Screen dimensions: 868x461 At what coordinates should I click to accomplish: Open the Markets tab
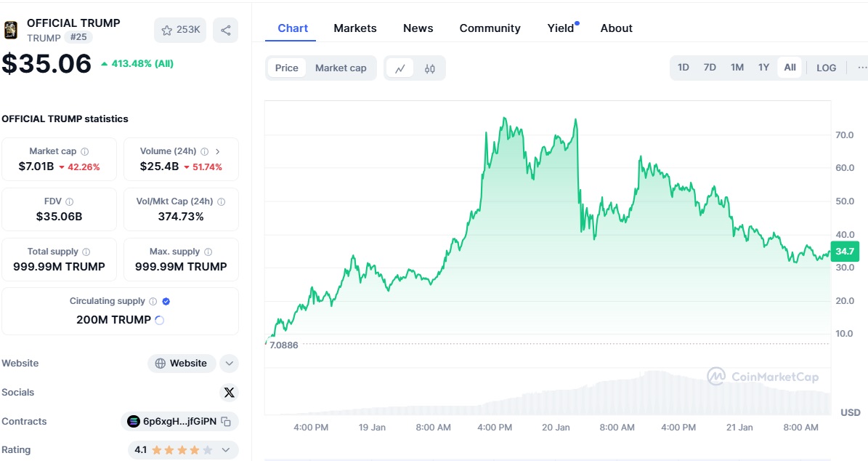click(355, 28)
